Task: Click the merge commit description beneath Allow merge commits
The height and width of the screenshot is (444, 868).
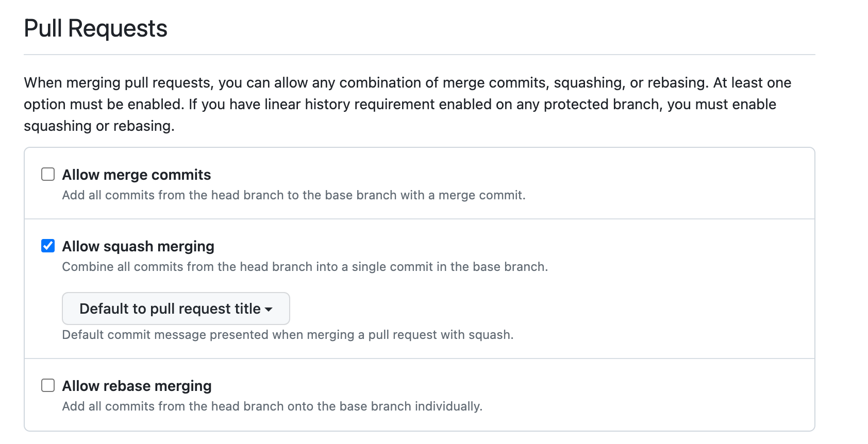Action: (294, 195)
